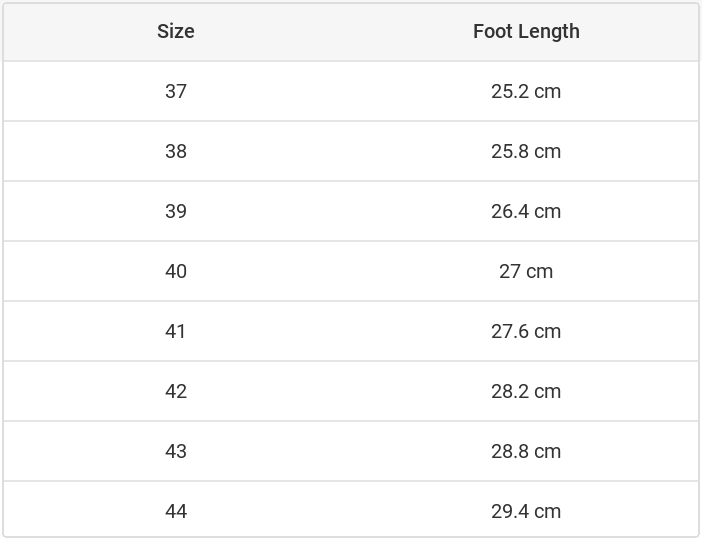
Task: Select the size 41 cell
Action: (x=176, y=331)
